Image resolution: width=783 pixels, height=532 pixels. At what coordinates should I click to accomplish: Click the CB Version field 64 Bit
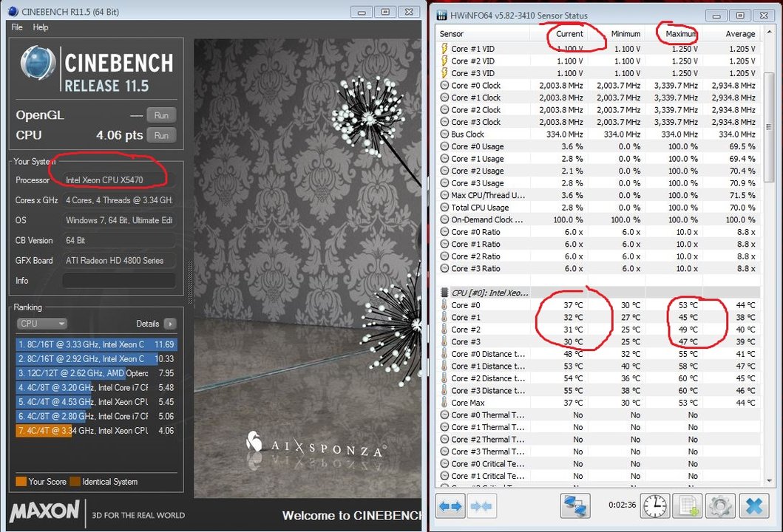(119, 241)
